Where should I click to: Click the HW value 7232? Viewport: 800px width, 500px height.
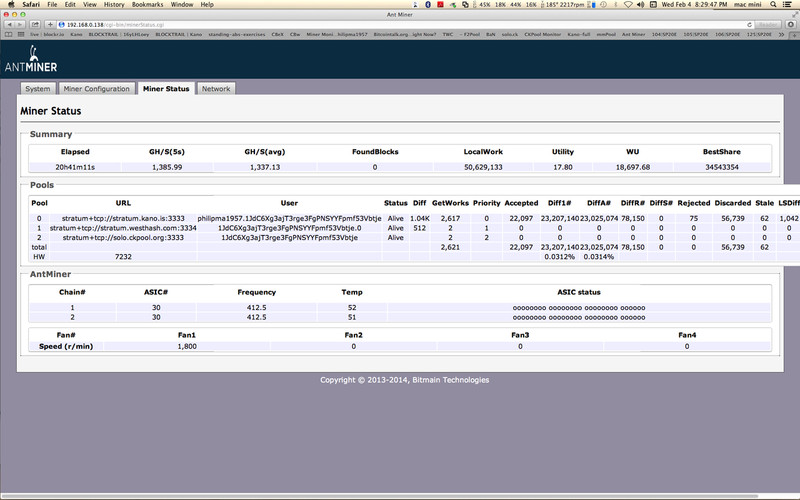pyautogui.click(x=123, y=257)
